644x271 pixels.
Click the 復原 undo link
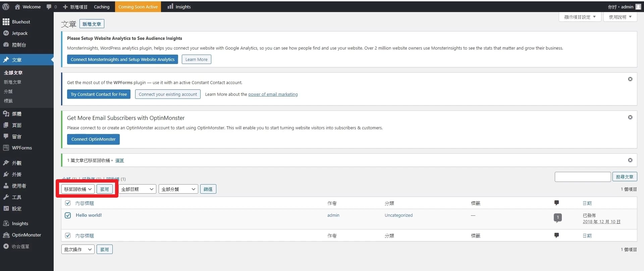[119, 160]
